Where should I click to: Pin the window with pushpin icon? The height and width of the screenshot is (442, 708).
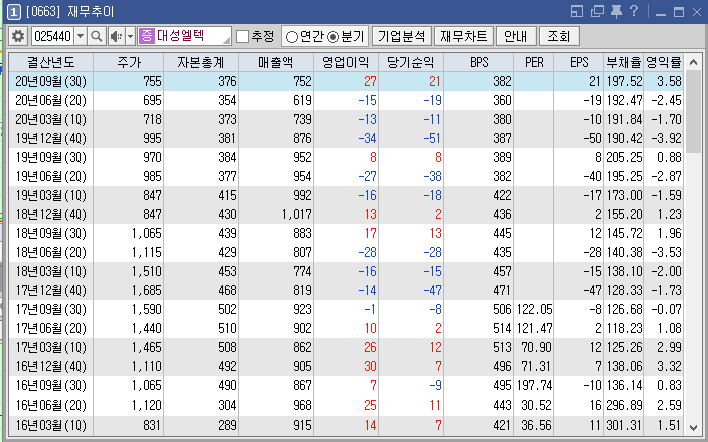(x=616, y=11)
